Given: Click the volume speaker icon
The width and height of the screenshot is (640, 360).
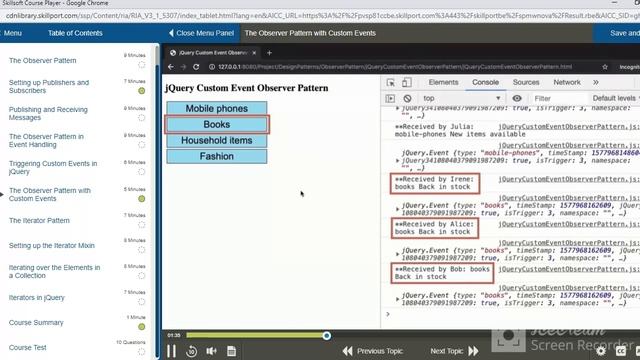Looking at the screenshot, I should pyautogui.click(x=211, y=351).
